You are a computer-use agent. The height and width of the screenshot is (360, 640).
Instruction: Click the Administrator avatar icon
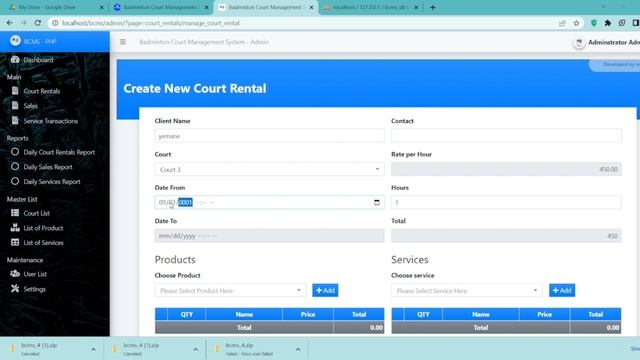coord(579,42)
